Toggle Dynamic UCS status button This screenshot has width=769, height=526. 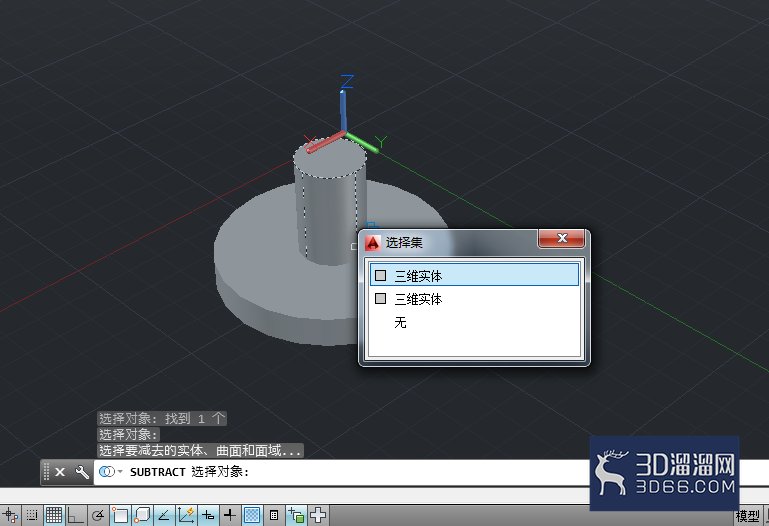pyautogui.click(x=186, y=515)
